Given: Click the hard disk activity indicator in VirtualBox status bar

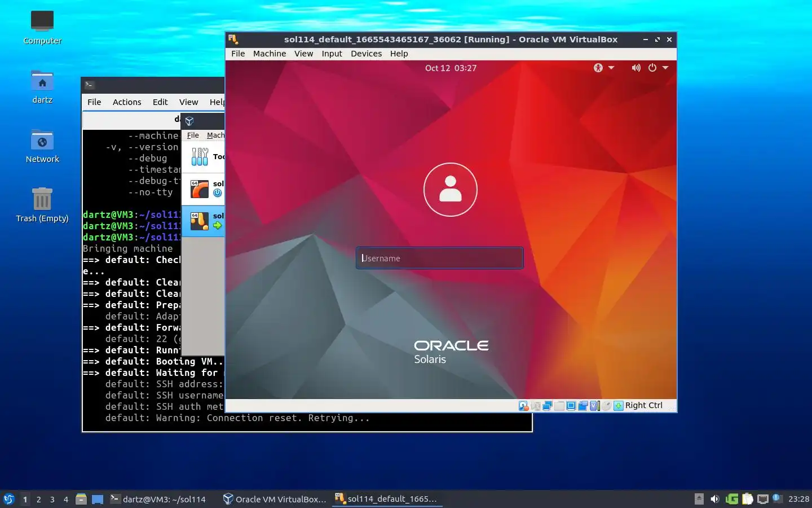Looking at the screenshot, I should 524,405.
